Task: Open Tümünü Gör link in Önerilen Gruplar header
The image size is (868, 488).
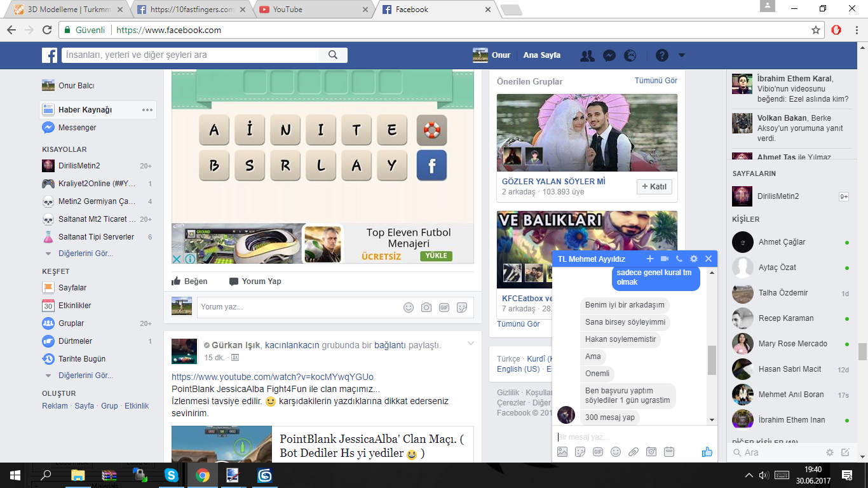Action: coord(656,81)
